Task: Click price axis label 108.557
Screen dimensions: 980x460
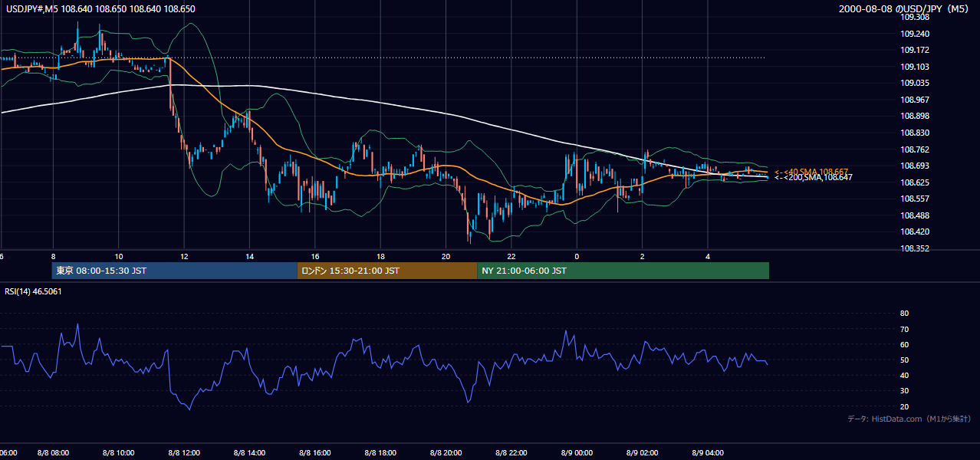Action: click(x=913, y=199)
